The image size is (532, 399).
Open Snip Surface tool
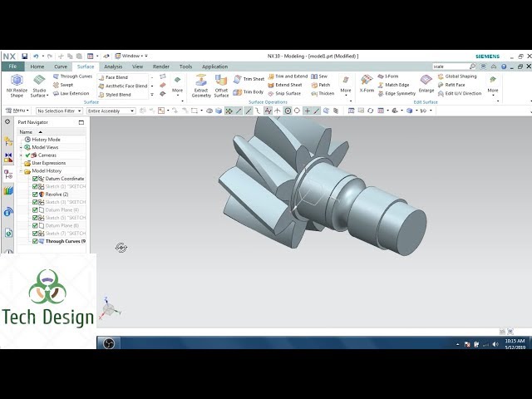(284, 93)
